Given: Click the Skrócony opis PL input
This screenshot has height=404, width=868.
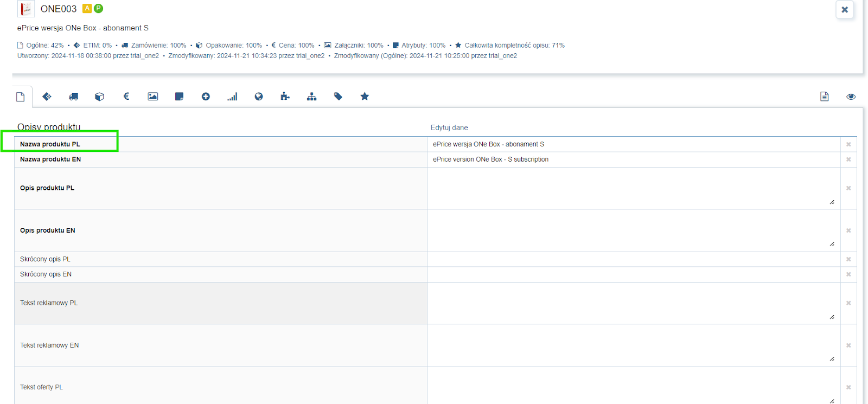Looking at the screenshot, I should click(634, 259).
